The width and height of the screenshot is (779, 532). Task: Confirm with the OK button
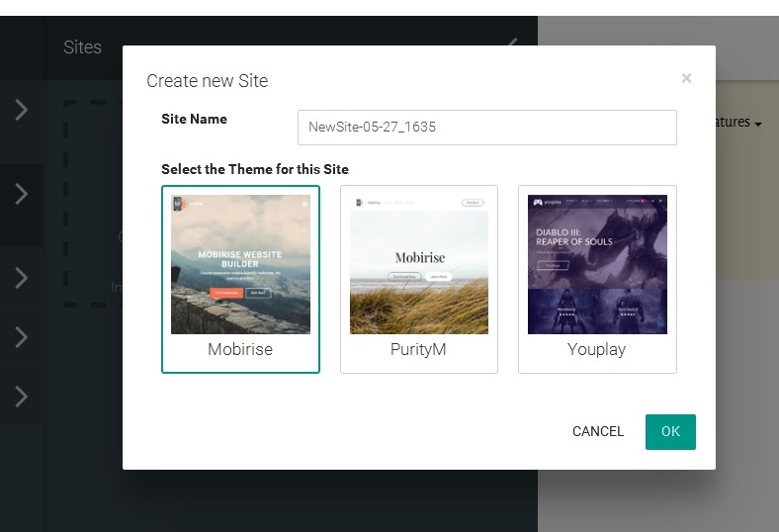[x=670, y=432]
